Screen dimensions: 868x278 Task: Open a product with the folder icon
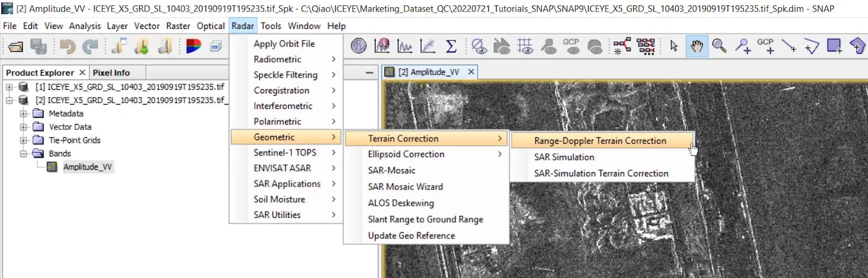coord(16,46)
